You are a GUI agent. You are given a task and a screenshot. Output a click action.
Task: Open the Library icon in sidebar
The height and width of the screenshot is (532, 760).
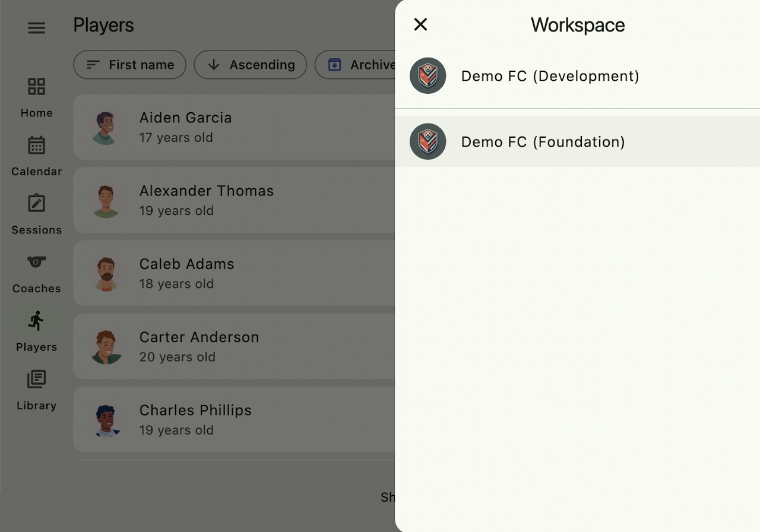click(x=36, y=379)
